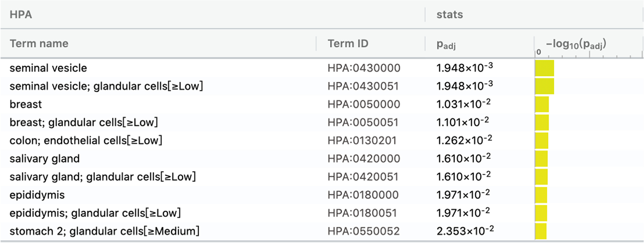
Task: Select 'colon; endothelial cells[≥Low]' term
Action: click(x=86, y=141)
